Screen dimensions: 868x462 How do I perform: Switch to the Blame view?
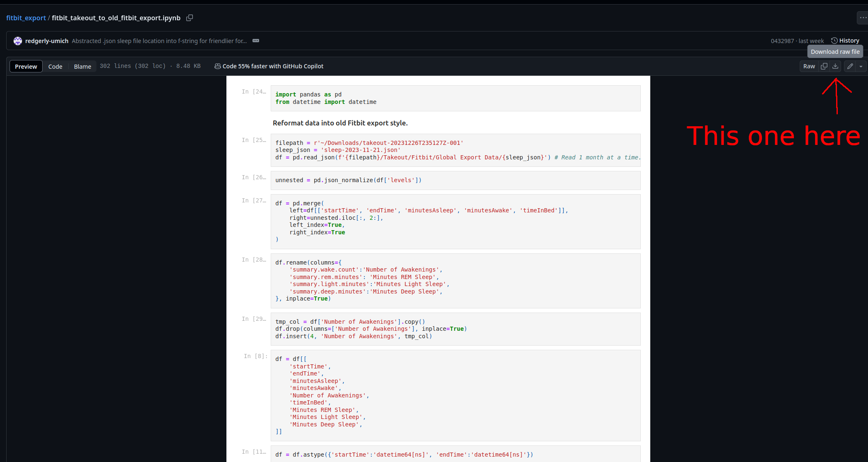(x=82, y=66)
